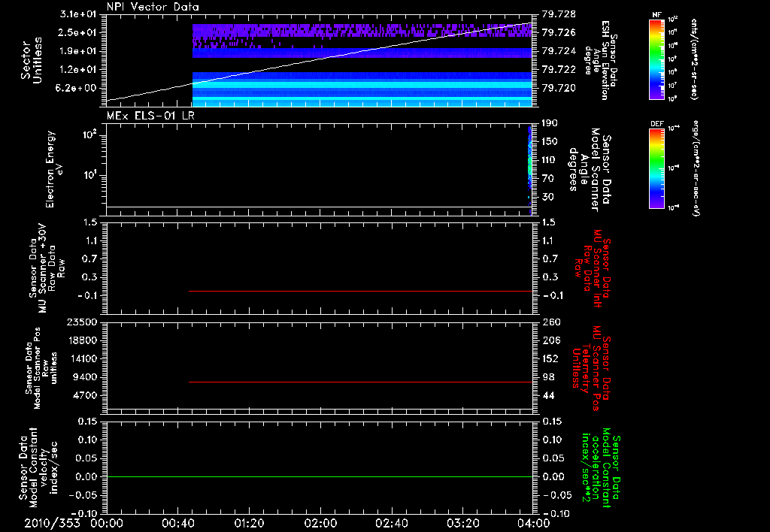Click the 1.9e+01 sector tick value
Viewport: 770px width, 532px height.
pos(78,51)
